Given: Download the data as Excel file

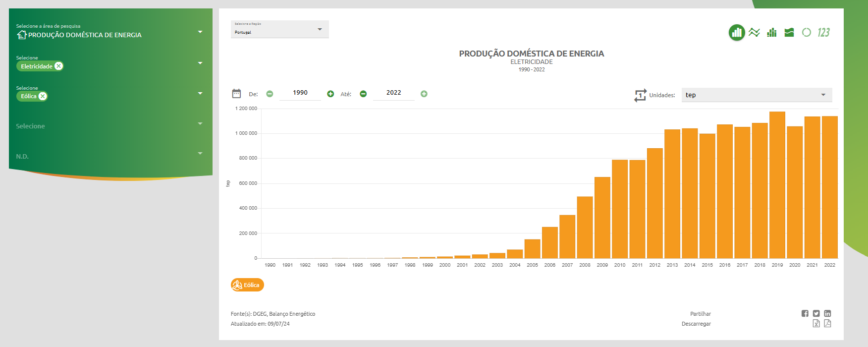Looking at the screenshot, I should (816, 324).
